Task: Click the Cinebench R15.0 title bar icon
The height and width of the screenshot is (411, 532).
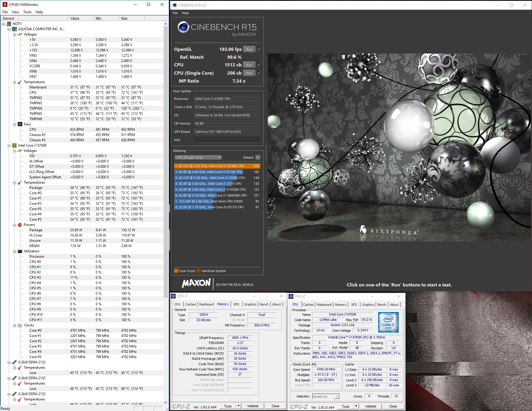Action: point(175,5)
